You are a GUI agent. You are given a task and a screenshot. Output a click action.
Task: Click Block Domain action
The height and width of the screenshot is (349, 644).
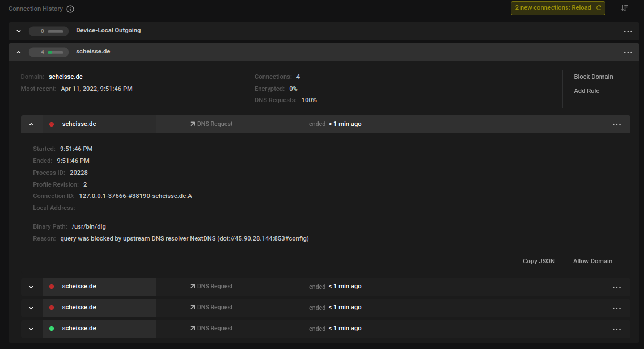click(593, 77)
